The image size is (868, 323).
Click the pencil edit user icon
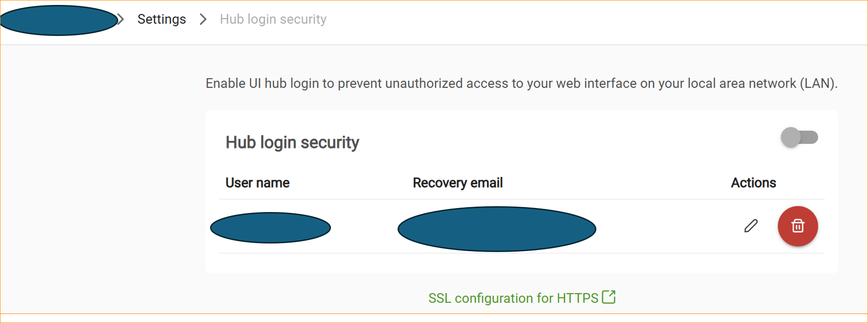click(751, 226)
